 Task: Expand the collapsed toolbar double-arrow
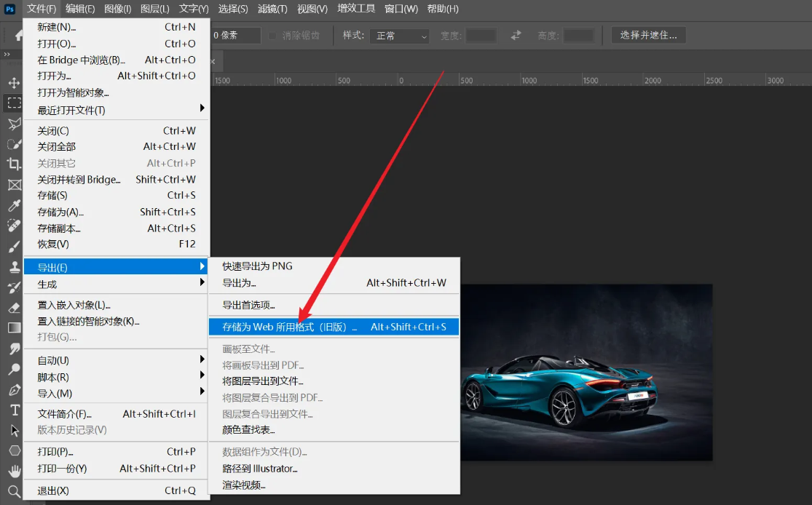(7, 54)
